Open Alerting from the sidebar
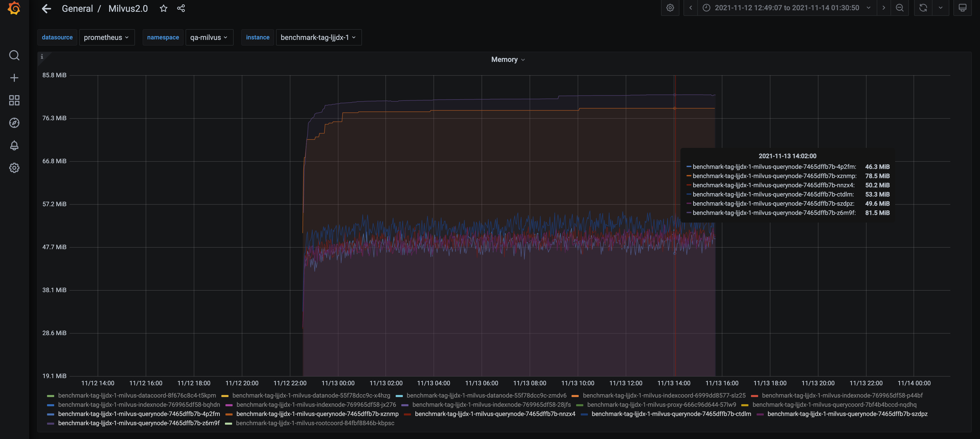 (x=14, y=145)
